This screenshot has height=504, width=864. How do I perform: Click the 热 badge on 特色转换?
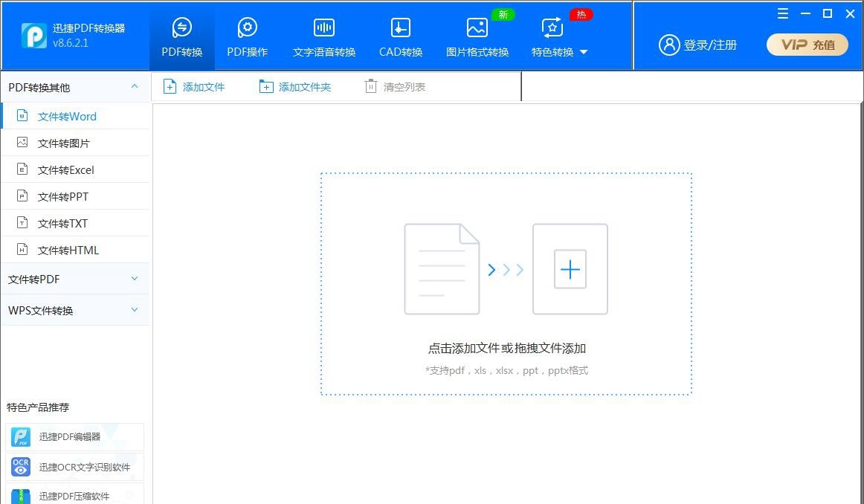(x=581, y=15)
